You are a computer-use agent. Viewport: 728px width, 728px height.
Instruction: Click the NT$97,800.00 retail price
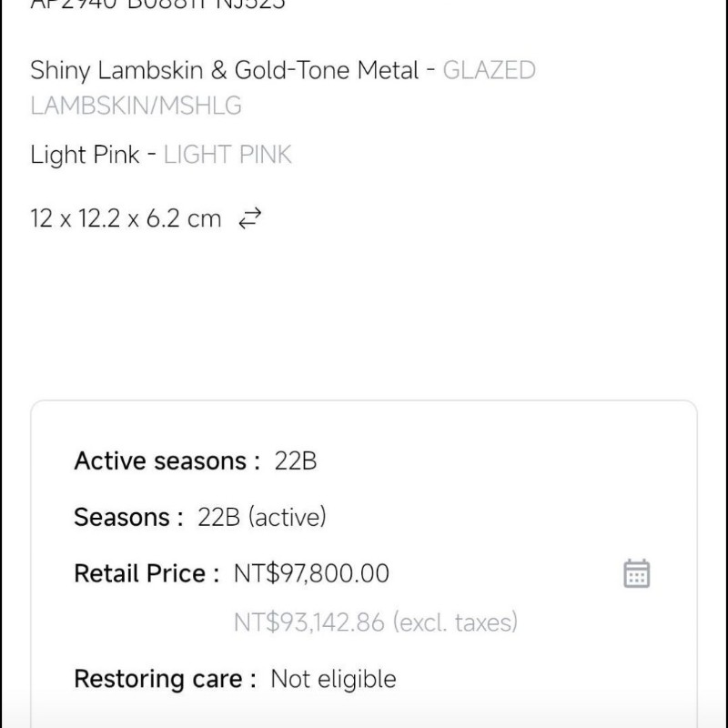tap(311, 573)
